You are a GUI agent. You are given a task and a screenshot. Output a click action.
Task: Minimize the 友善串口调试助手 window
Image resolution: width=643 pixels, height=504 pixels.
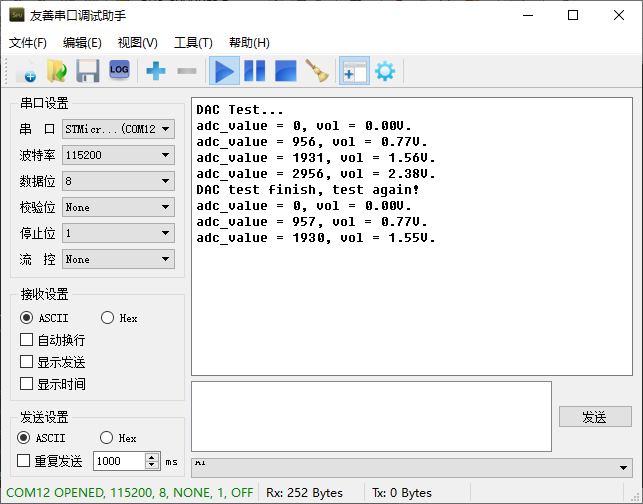528,15
